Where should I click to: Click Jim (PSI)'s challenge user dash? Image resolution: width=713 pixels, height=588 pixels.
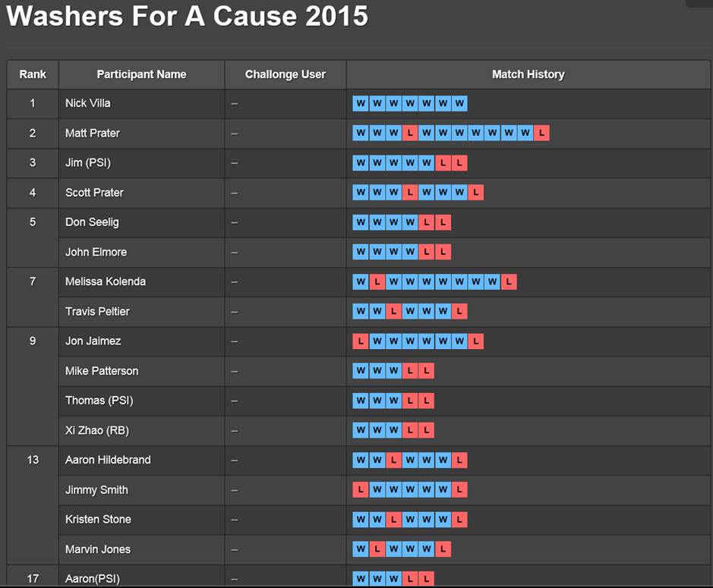pos(234,163)
